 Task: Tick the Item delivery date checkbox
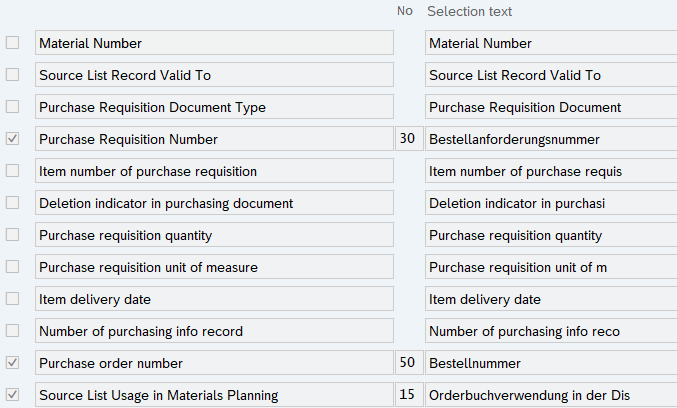[x=12, y=299]
